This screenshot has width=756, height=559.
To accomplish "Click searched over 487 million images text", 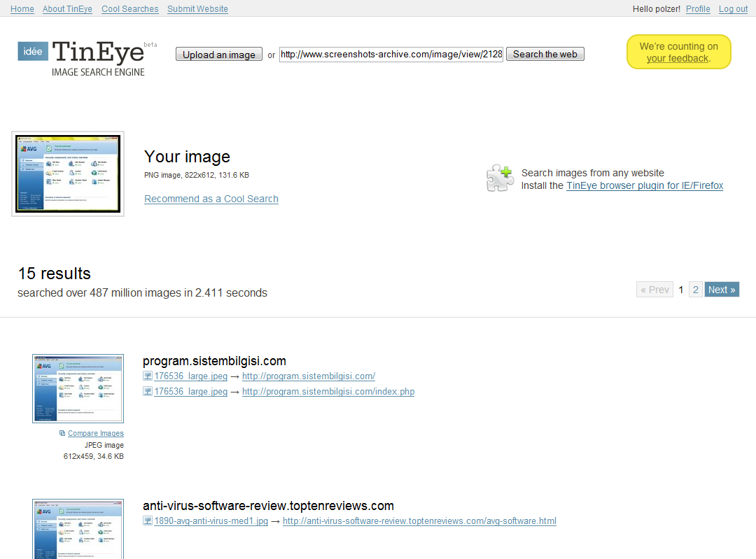I will (142, 292).
